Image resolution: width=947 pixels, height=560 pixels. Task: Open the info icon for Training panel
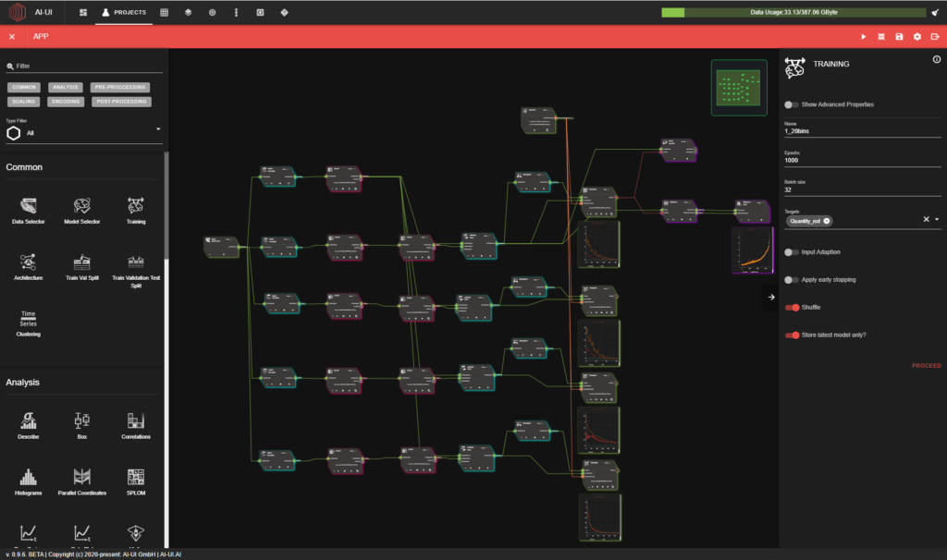[937, 59]
